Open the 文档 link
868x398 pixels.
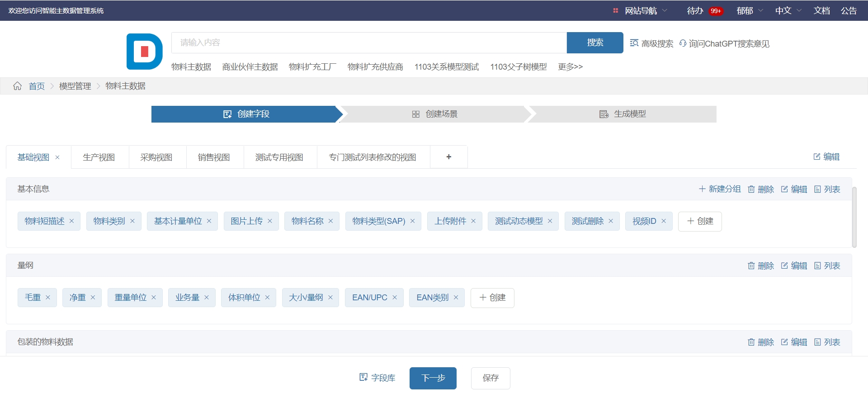point(821,11)
